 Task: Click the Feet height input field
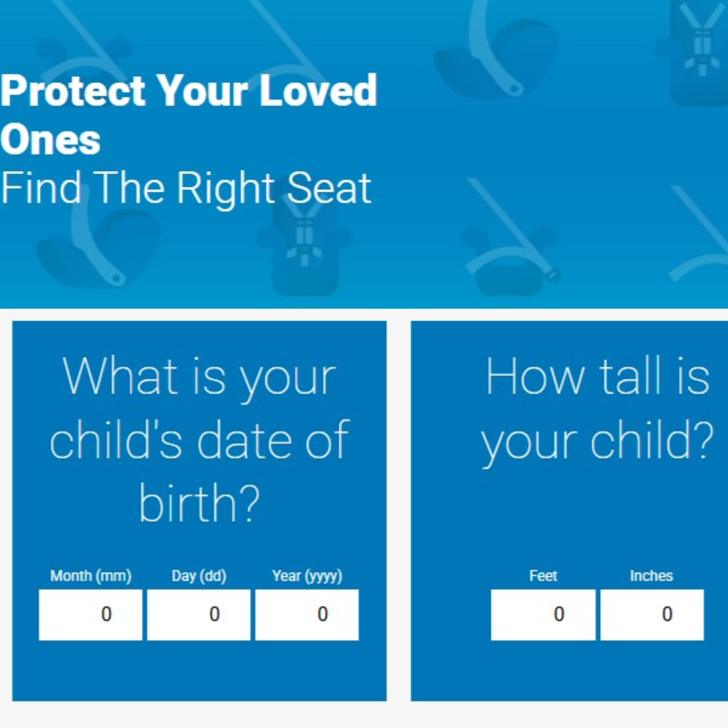(543, 615)
